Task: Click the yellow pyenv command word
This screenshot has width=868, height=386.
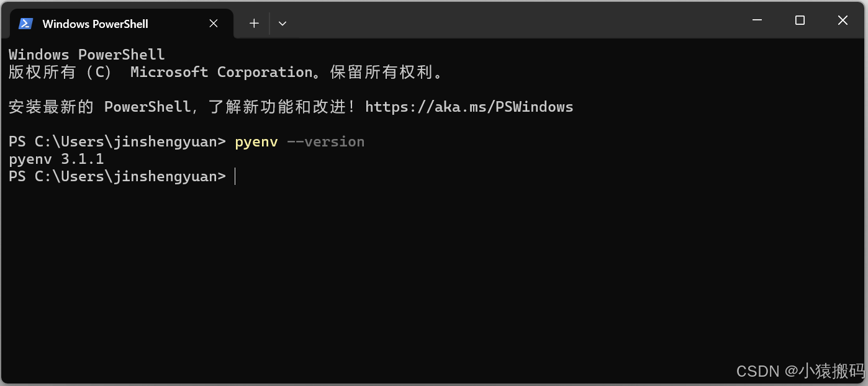Action: tap(256, 142)
